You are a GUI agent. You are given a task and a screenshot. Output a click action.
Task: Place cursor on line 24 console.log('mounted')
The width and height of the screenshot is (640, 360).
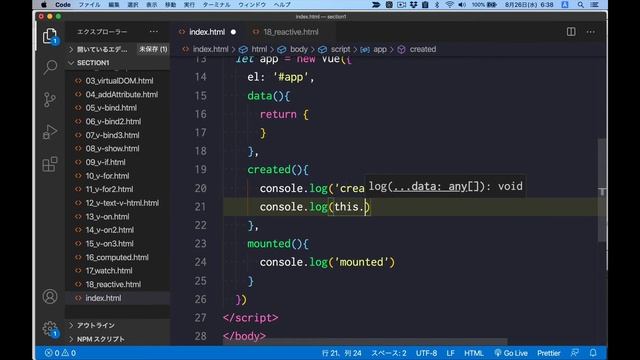coord(327,262)
